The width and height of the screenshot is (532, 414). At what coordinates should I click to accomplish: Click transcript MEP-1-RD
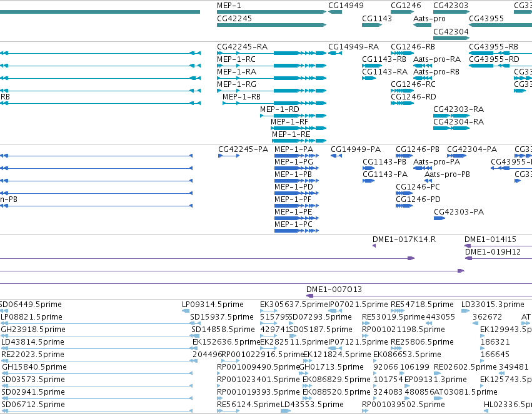click(x=293, y=116)
